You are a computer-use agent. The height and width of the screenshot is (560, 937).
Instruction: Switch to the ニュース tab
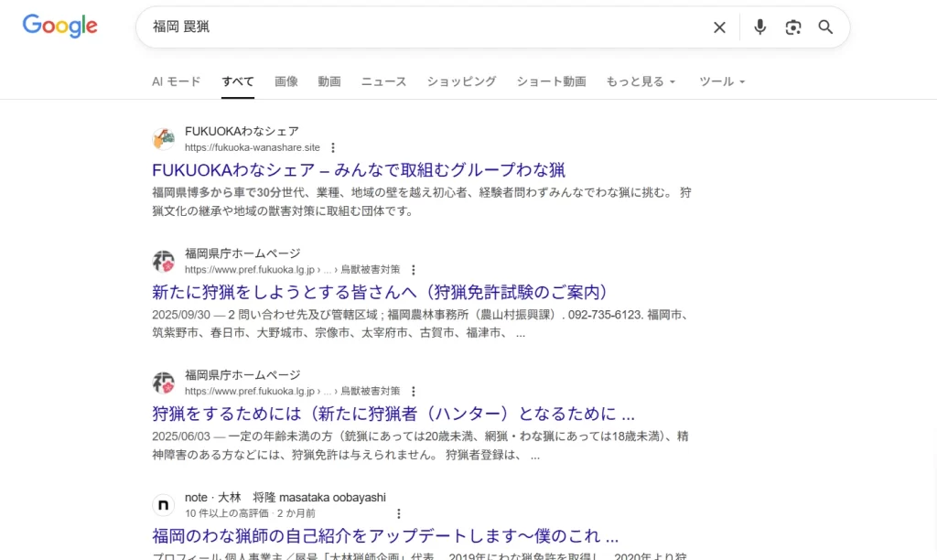pyautogui.click(x=383, y=81)
